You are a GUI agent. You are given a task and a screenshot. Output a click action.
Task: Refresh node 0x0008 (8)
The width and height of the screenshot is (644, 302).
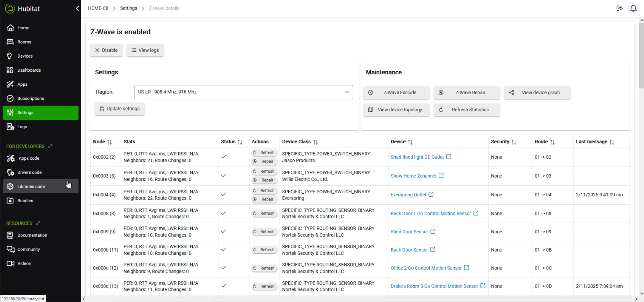pos(264,214)
